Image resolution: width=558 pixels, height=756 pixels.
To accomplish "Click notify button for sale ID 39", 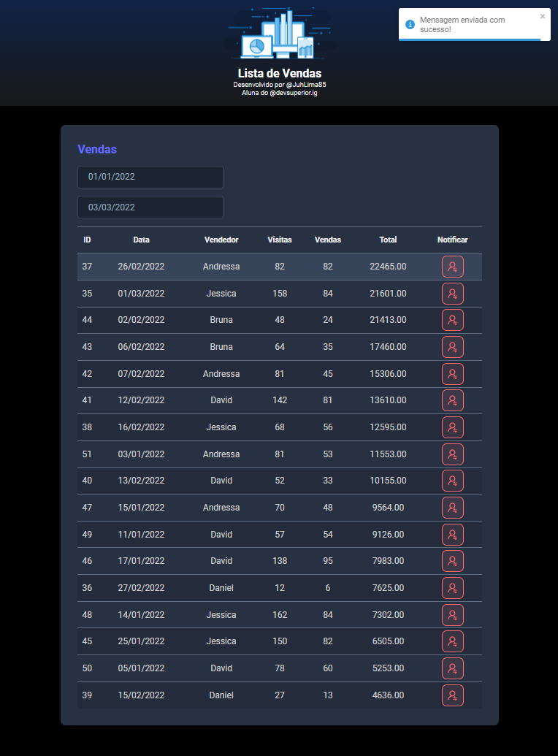I will point(452,695).
